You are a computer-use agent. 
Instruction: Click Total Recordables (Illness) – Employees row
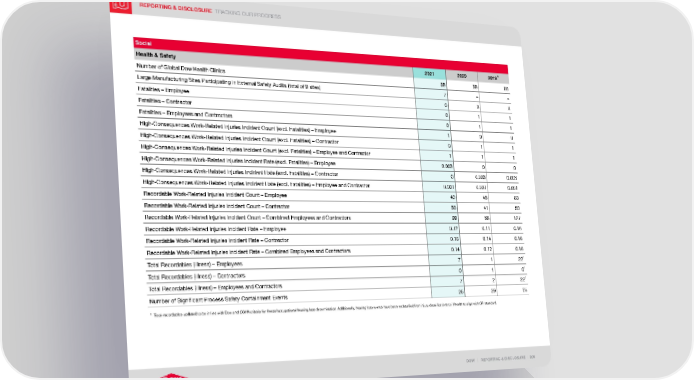coord(195,264)
